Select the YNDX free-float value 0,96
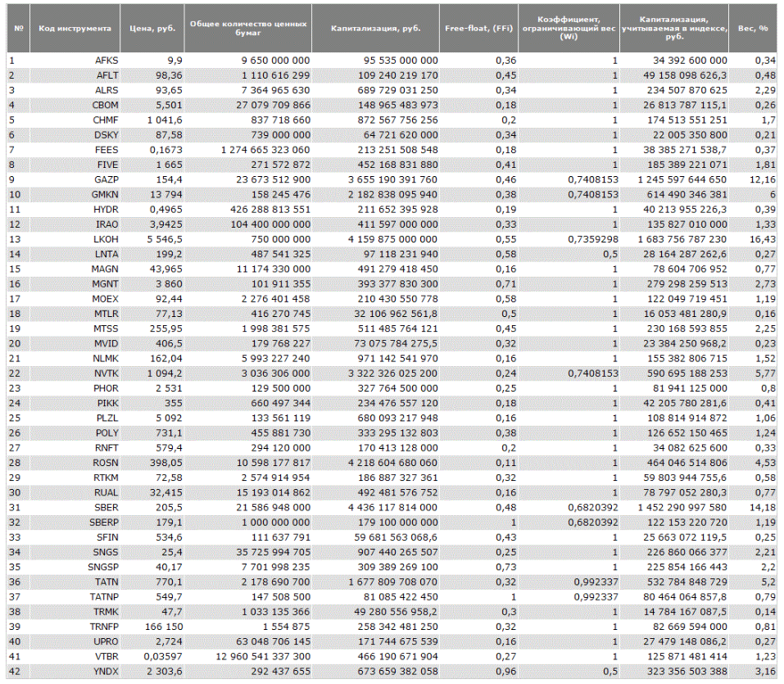784x684 pixels. 506,672
